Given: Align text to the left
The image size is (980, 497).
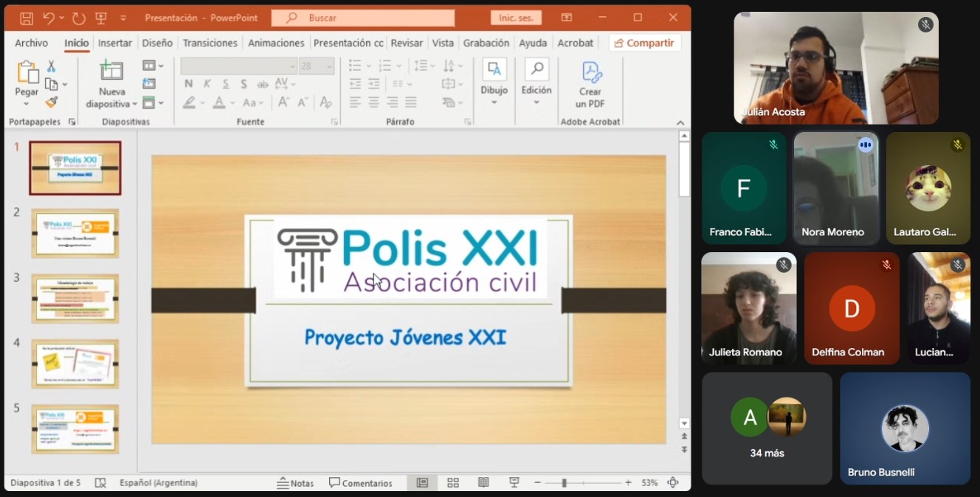Looking at the screenshot, I should (x=355, y=102).
